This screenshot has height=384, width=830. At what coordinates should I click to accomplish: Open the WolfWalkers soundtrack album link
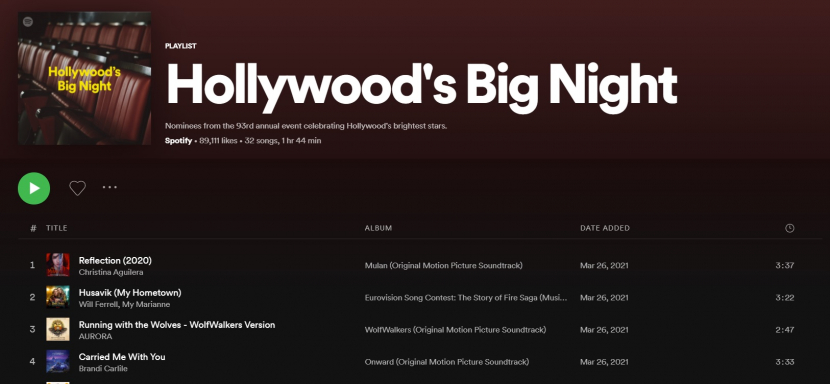(x=455, y=330)
